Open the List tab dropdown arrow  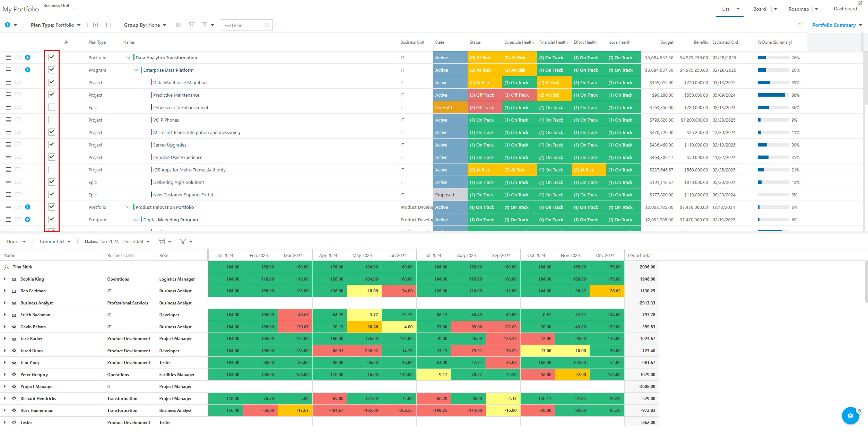pos(738,9)
